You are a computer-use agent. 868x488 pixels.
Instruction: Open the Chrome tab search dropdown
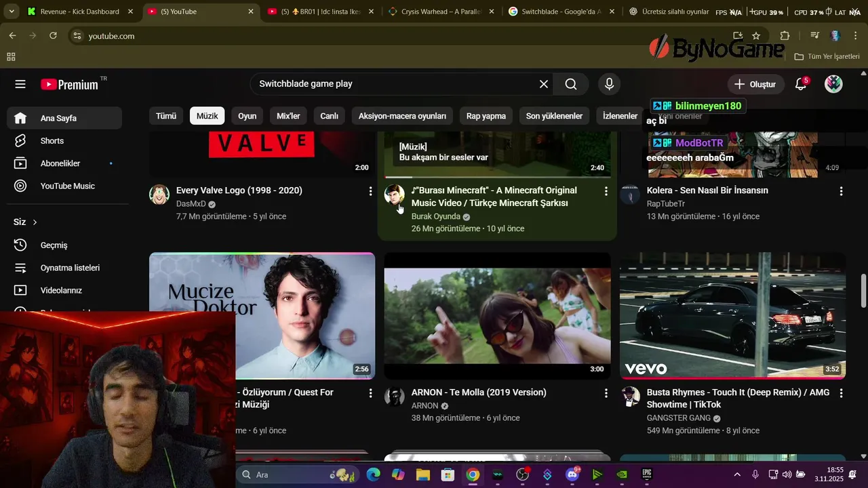point(12,12)
